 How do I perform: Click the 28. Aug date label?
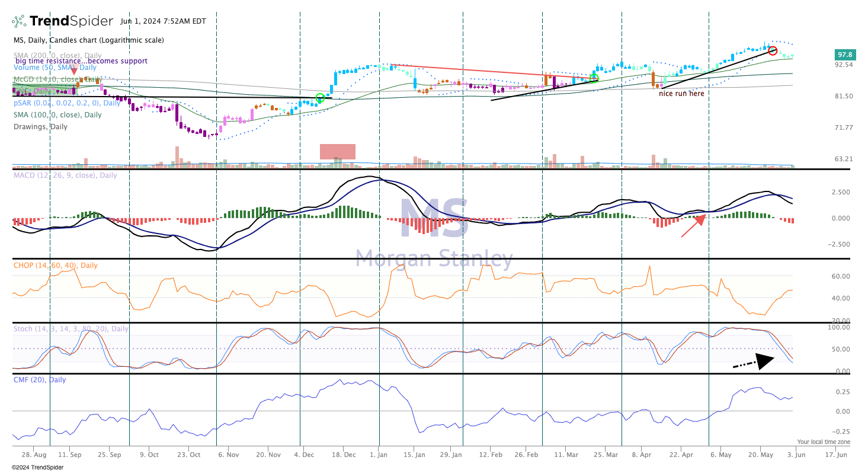(34, 455)
